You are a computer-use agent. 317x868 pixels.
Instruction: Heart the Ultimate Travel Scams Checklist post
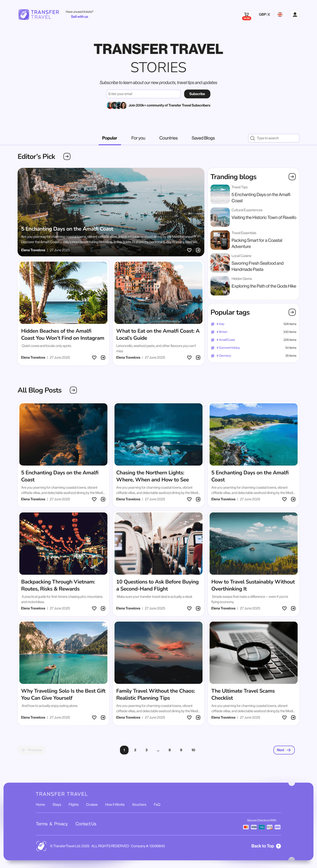[284, 718]
